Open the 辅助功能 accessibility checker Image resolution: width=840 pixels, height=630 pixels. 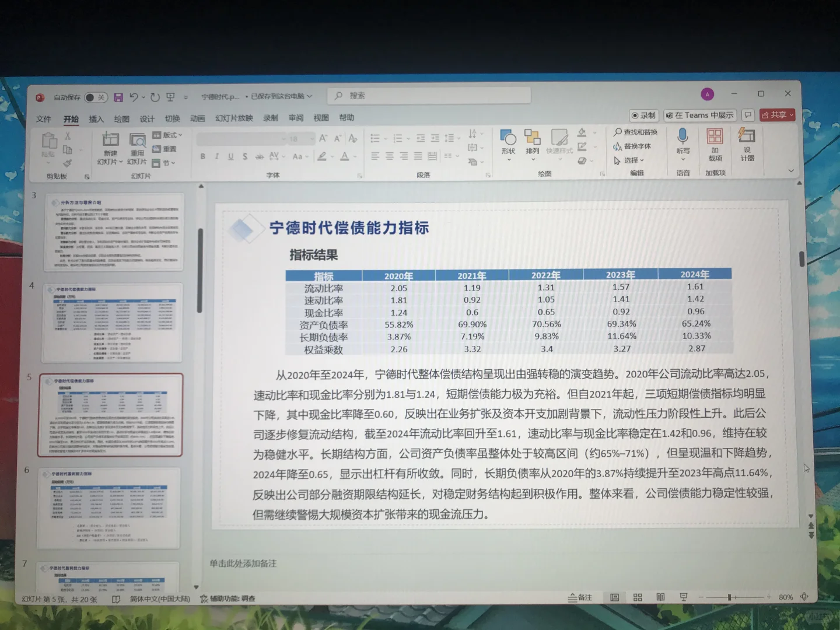click(x=228, y=598)
